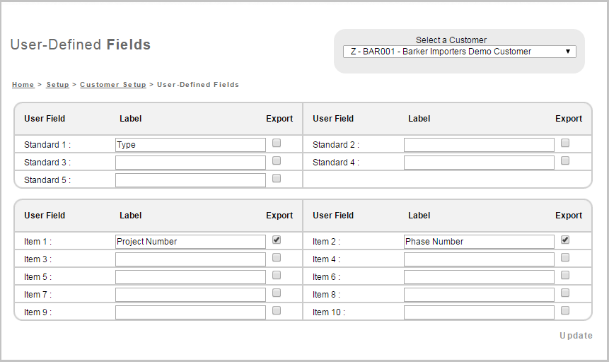Click the Item 2 Phase Number field
The height and width of the screenshot is (364, 609).
point(479,242)
